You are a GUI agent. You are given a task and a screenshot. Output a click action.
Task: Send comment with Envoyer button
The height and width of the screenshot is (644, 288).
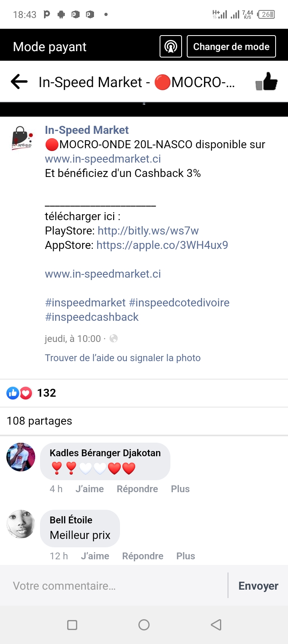point(258,586)
